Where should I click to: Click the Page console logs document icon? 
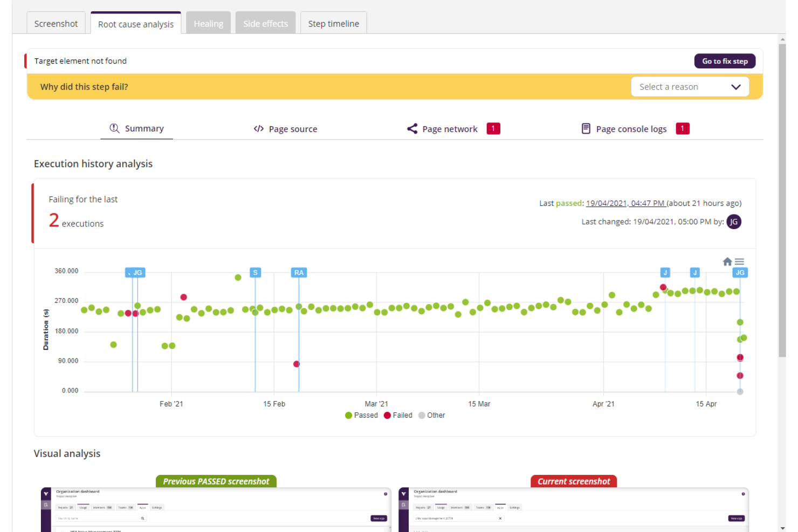tap(586, 128)
